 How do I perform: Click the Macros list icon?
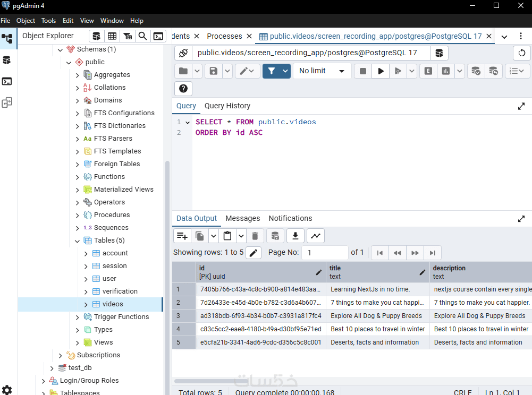coord(517,71)
